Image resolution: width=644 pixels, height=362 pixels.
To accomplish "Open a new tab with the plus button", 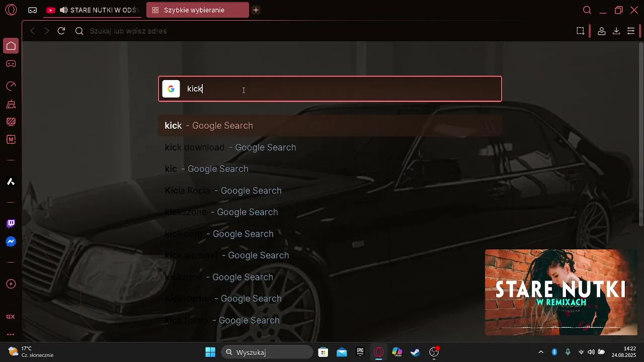I will (256, 10).
